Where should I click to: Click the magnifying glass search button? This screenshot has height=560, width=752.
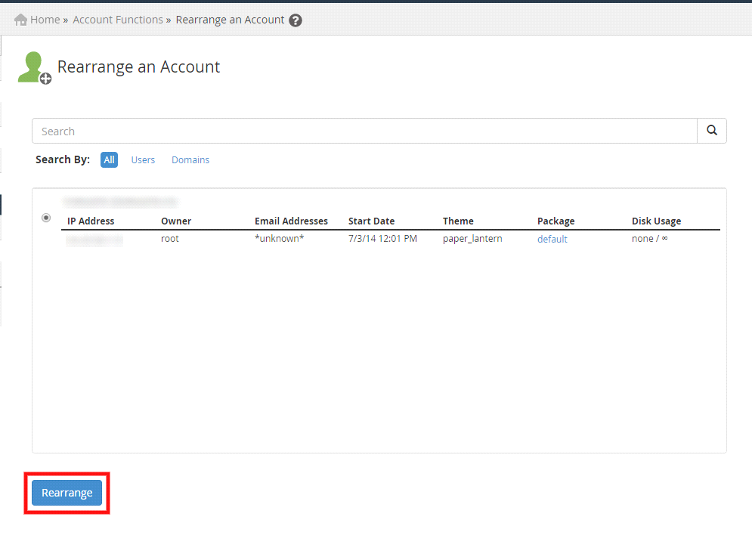click(x=712, y=131)
